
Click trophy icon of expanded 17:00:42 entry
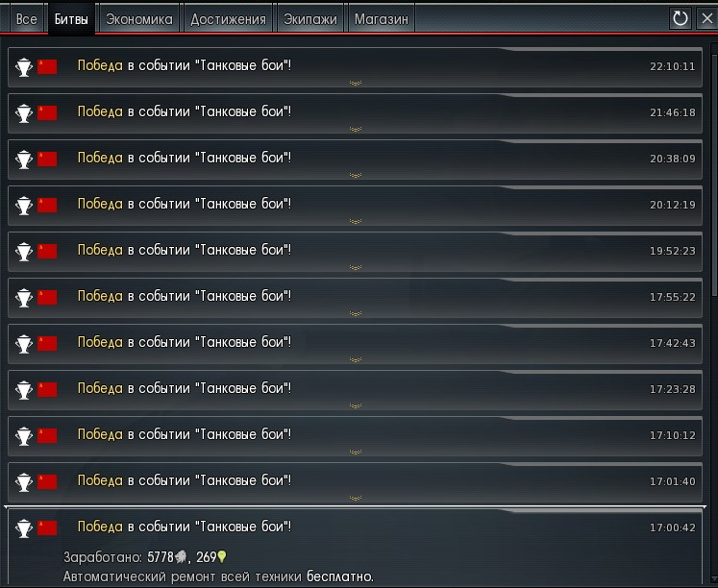point(24,528)
